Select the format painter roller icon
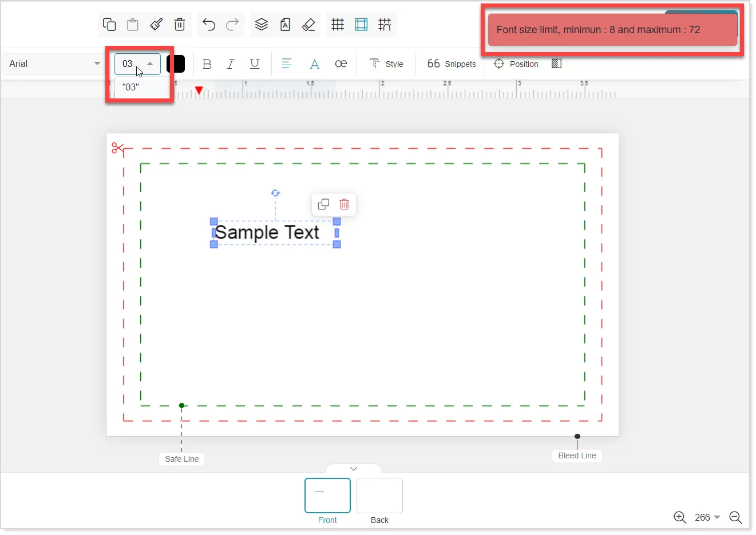The image size is (756, 535). click(156, 25)
